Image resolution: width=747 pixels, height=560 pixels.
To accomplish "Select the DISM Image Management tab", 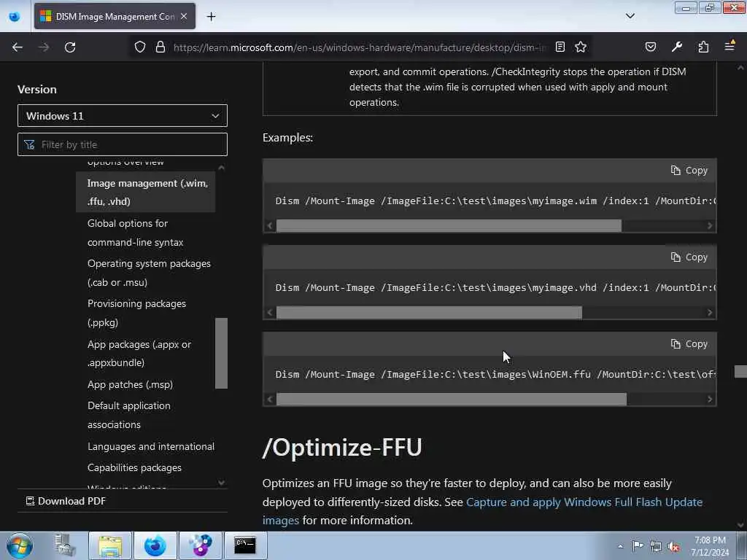I will click(x=115, y=16).
